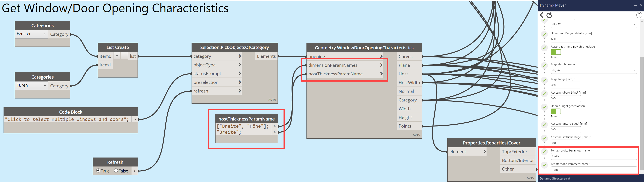644x182 pixels.
Task: Open the Türen category dropdown
Action: click(31, 86)
